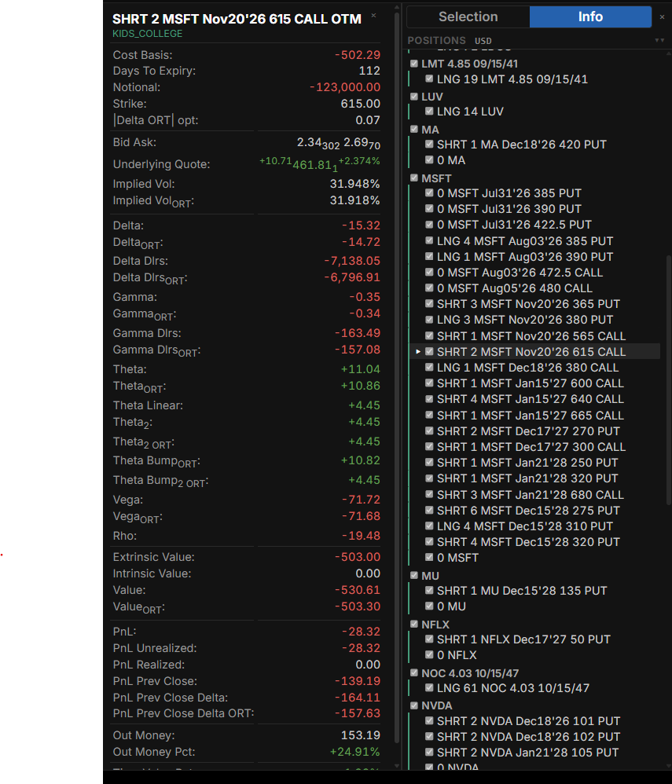Click the USD currency label
This screenshot has height=784, width=672.
483,41
